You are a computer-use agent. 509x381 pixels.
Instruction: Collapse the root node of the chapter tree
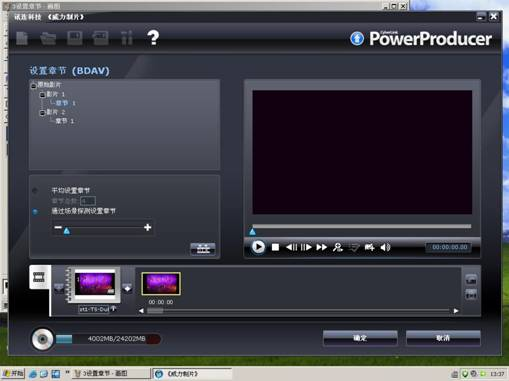pos(33,86)
